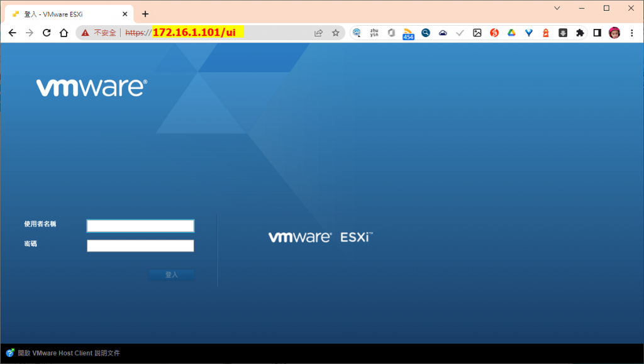Bookmark this page with star icon
Screen dimensions: 644x364
point(336,33)
